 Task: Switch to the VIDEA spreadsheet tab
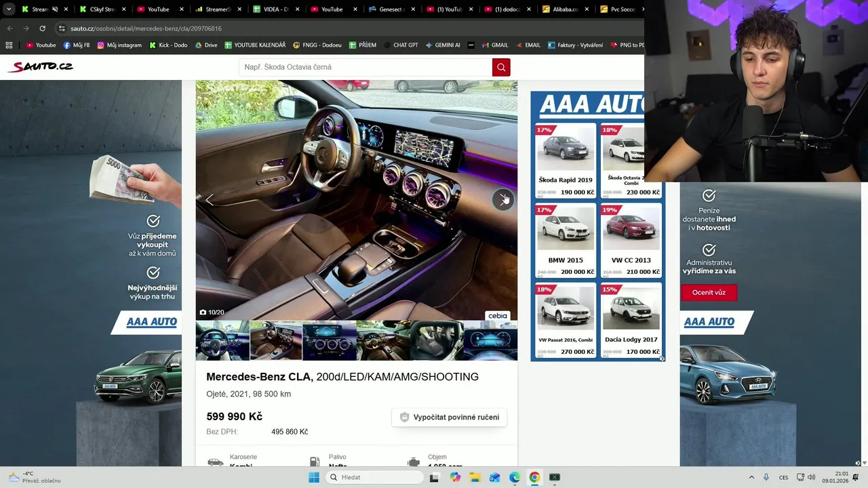[x=275, y=9]
